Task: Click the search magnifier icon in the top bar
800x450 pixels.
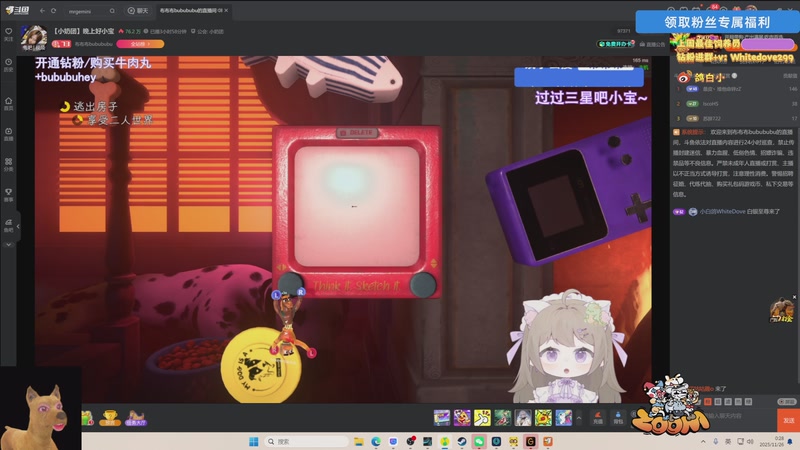Action: 112,11
